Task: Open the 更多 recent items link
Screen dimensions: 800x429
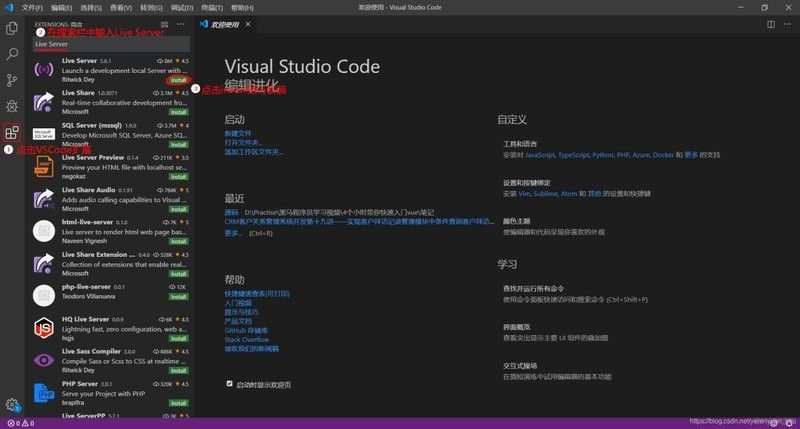Action: point(233,233)
